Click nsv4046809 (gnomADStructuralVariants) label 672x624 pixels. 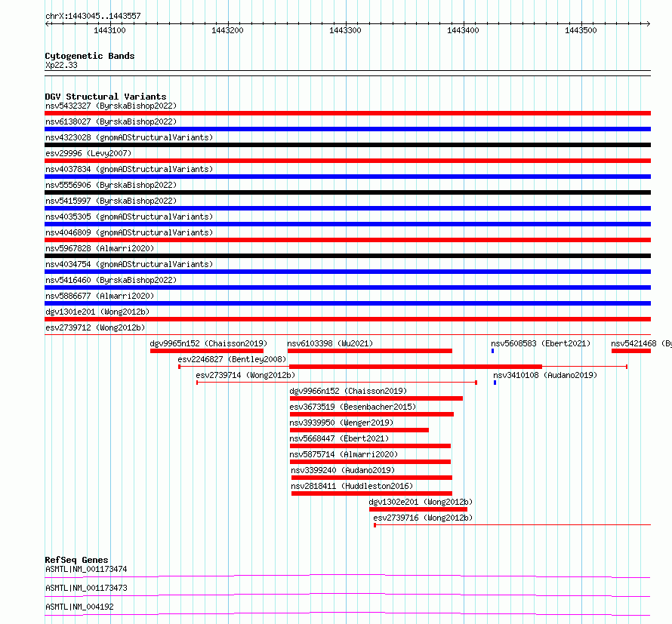pos(129,232)
